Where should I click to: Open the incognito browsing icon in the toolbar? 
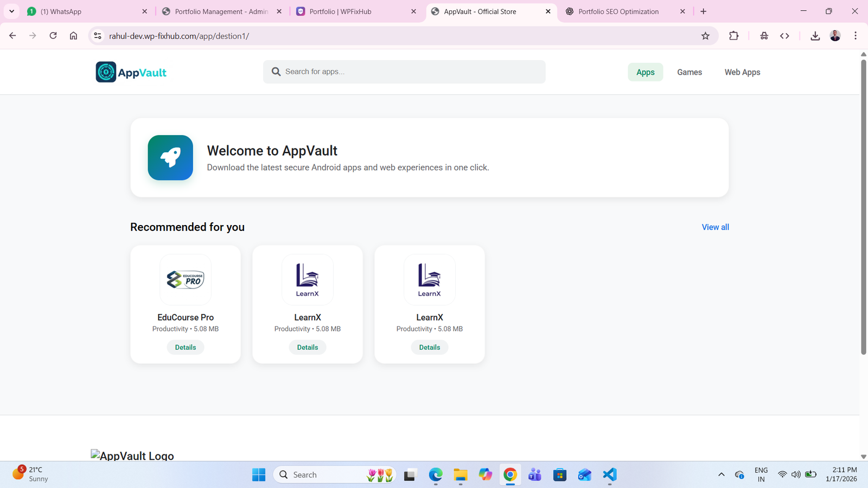pyautogui.click(x=764, y=36)
